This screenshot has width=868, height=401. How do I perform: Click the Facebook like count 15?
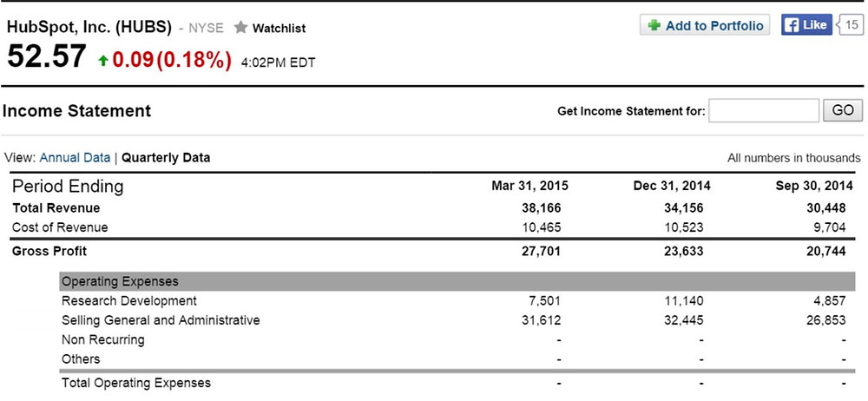coord(852,25)
